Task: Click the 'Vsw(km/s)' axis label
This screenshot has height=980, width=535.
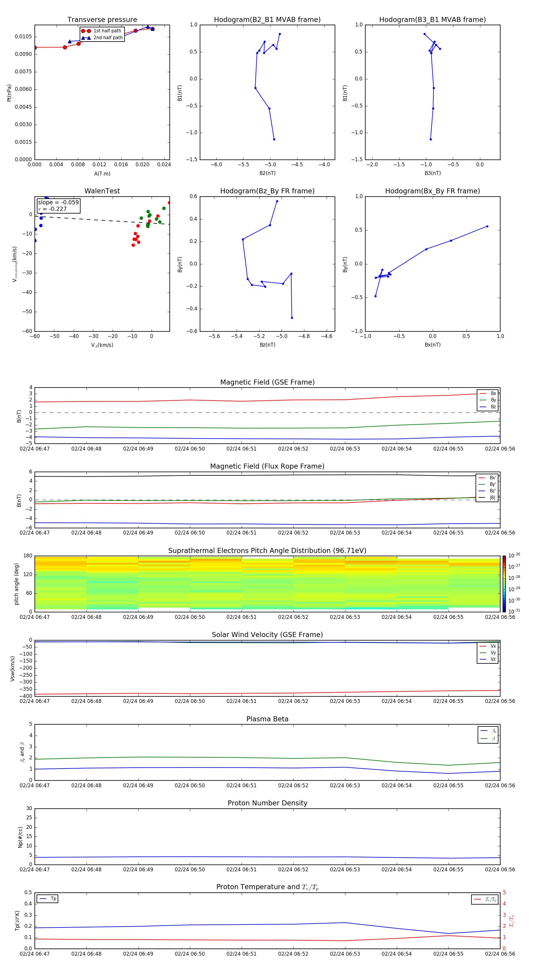Action: (x=12, y=668)
